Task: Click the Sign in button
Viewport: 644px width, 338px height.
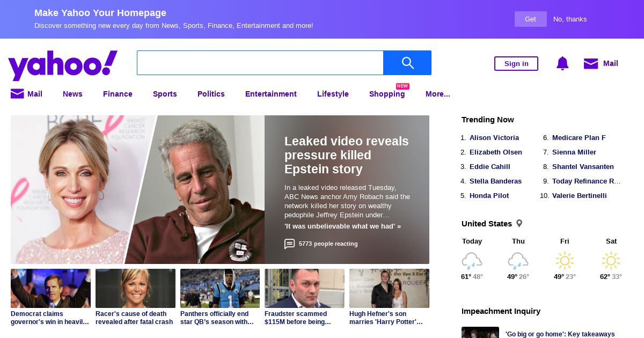Action: (516, 63)
